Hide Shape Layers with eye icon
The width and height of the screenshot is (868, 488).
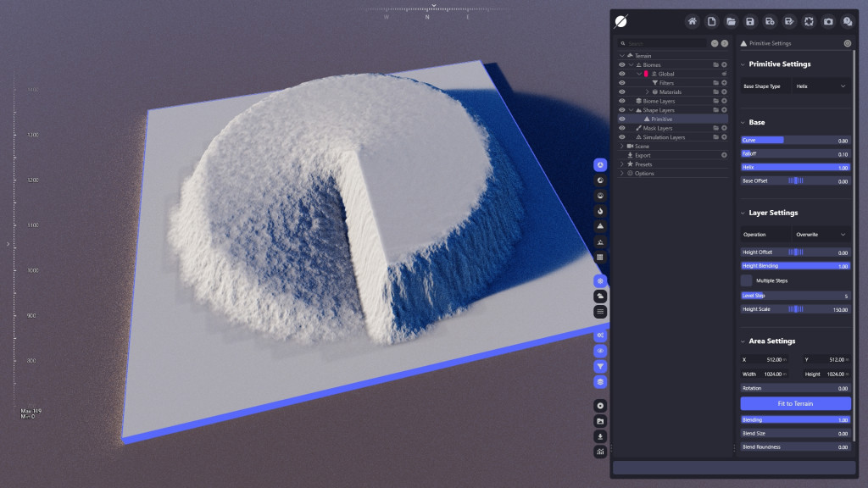621,110
